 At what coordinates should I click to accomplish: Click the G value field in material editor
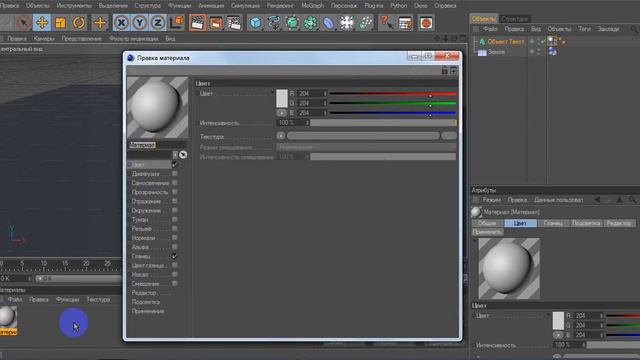pos(312,103)
